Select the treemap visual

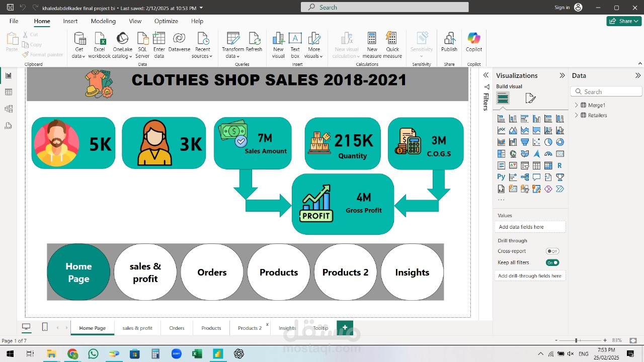click(501, 154)
